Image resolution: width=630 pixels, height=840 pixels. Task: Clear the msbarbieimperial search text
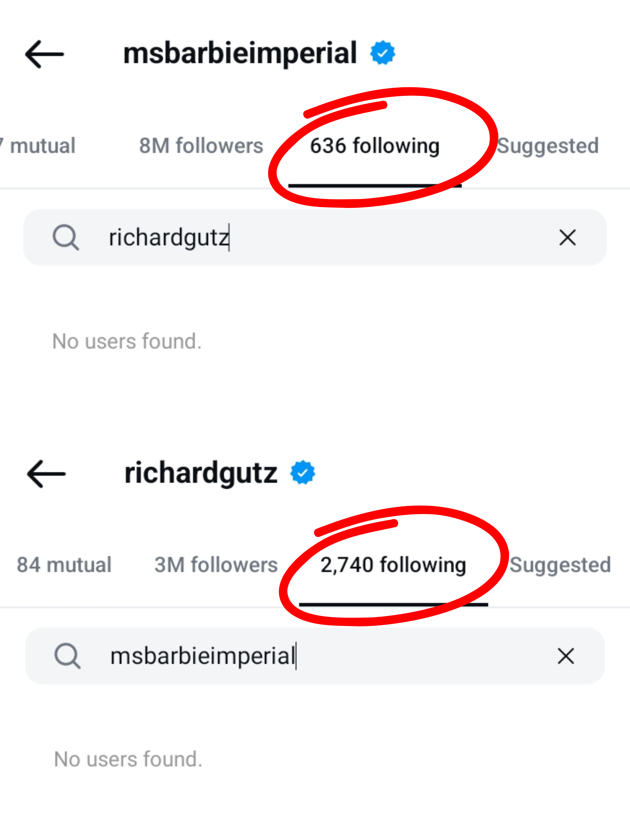pyautogui.click(x=565, y=656)
